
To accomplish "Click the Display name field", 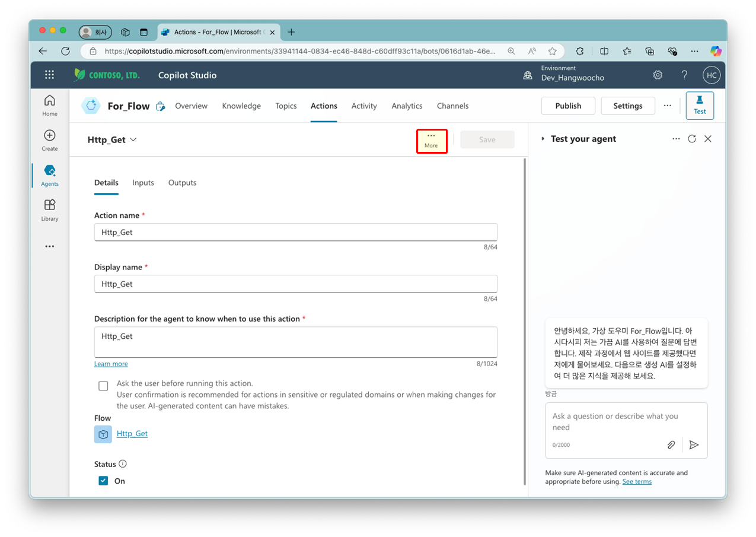I will tap(296, 284).
